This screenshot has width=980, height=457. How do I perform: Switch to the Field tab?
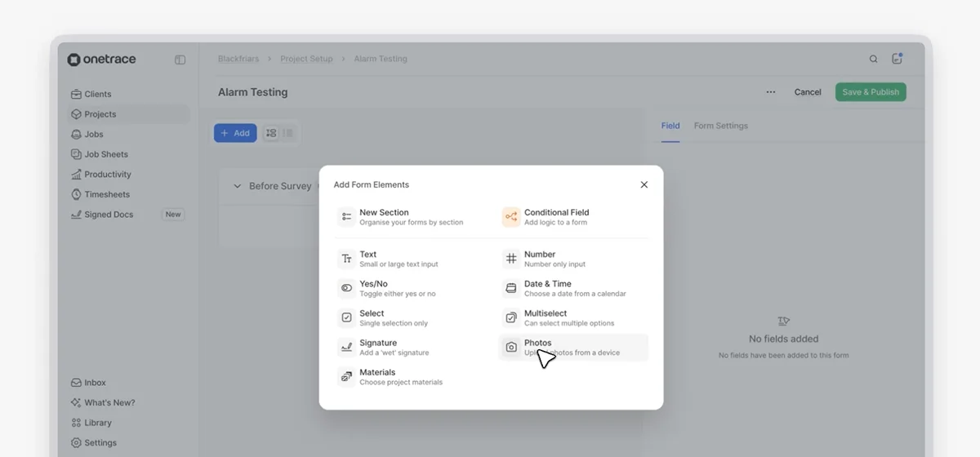[x=670, y=126]
